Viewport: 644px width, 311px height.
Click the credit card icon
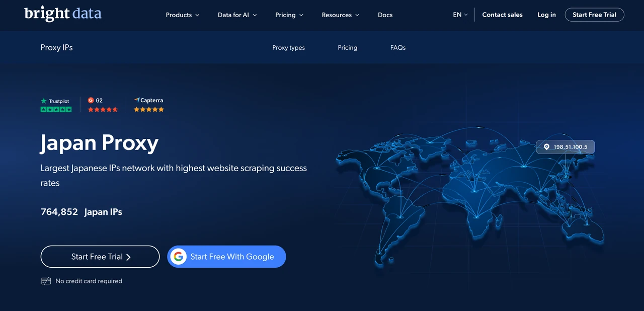(x=46, y=281)
